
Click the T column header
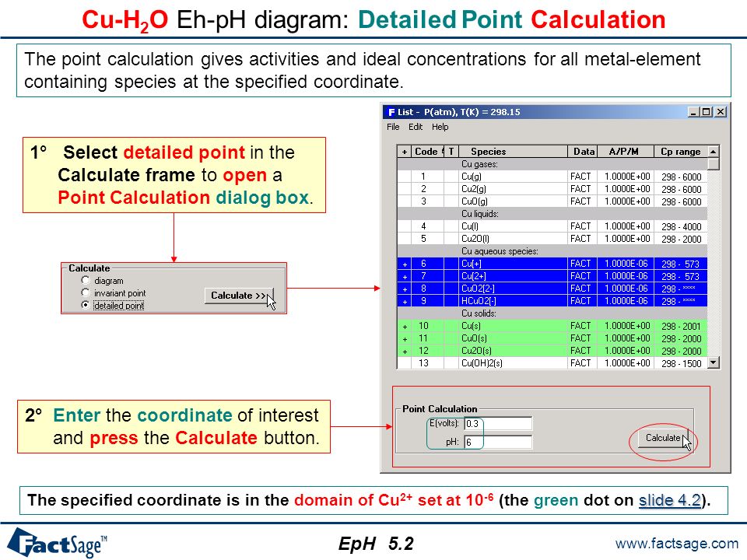point(451,152)
